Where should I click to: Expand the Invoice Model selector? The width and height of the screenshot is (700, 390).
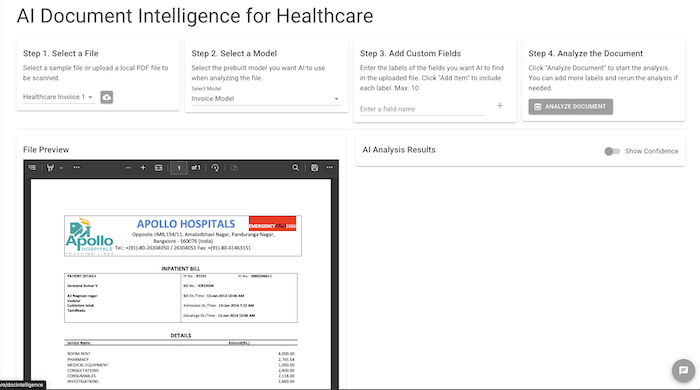[x=266, y=99]
